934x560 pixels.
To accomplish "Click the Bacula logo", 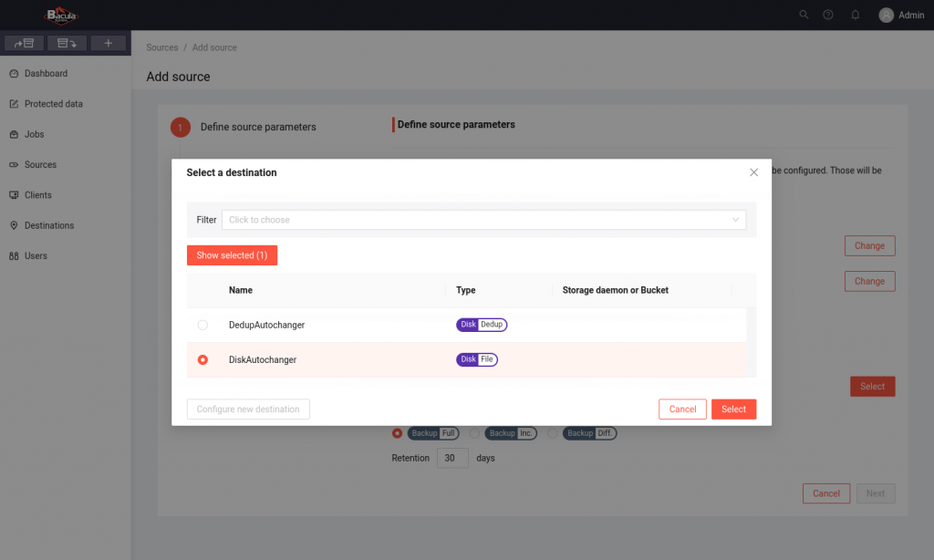I will 62,16.
